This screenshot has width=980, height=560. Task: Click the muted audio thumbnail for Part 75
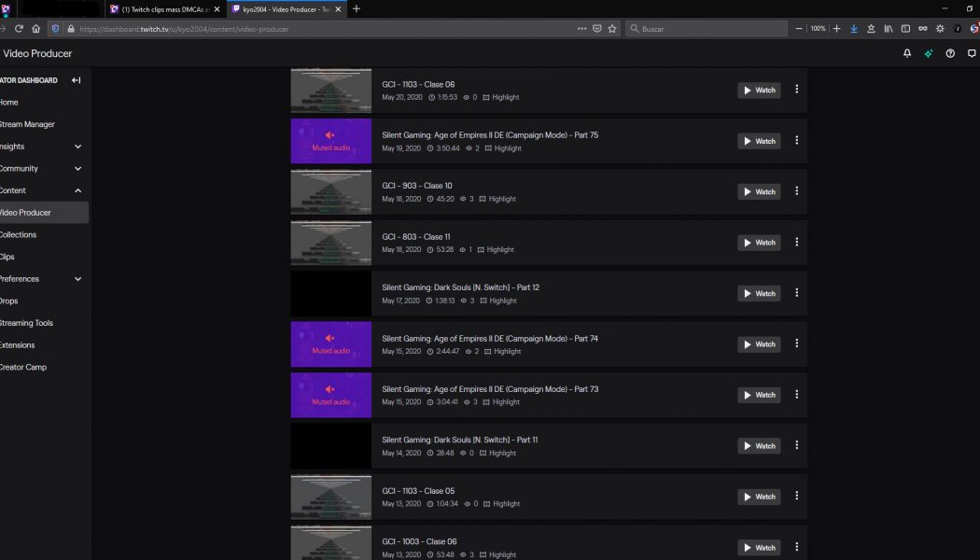[x=330, y=140]
